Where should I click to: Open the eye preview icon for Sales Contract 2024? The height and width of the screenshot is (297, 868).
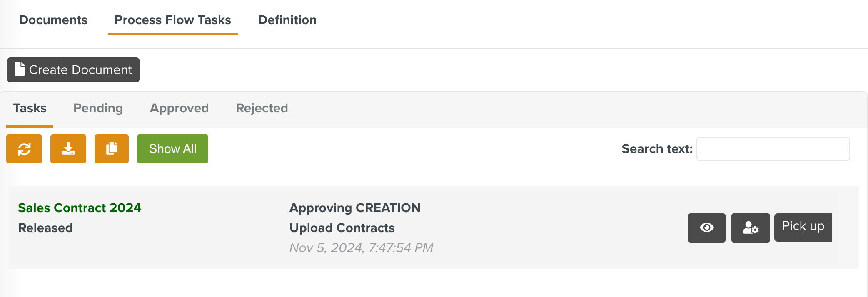pos(706,228)
